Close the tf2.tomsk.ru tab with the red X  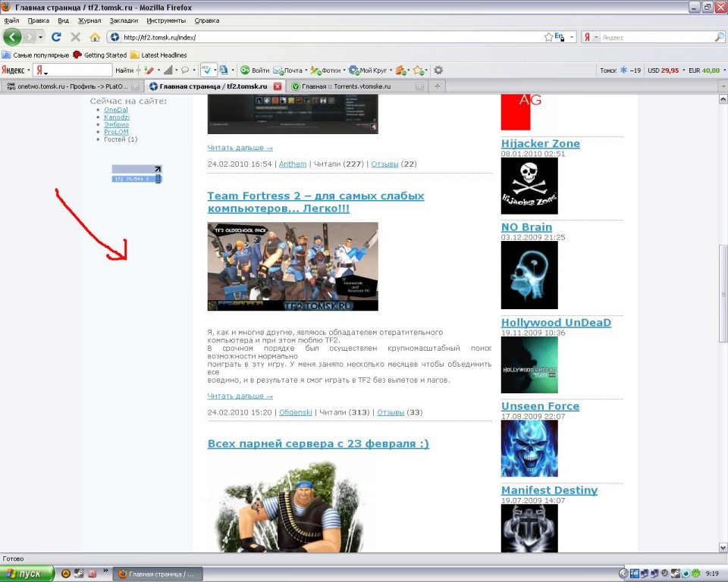click(278, 86)
